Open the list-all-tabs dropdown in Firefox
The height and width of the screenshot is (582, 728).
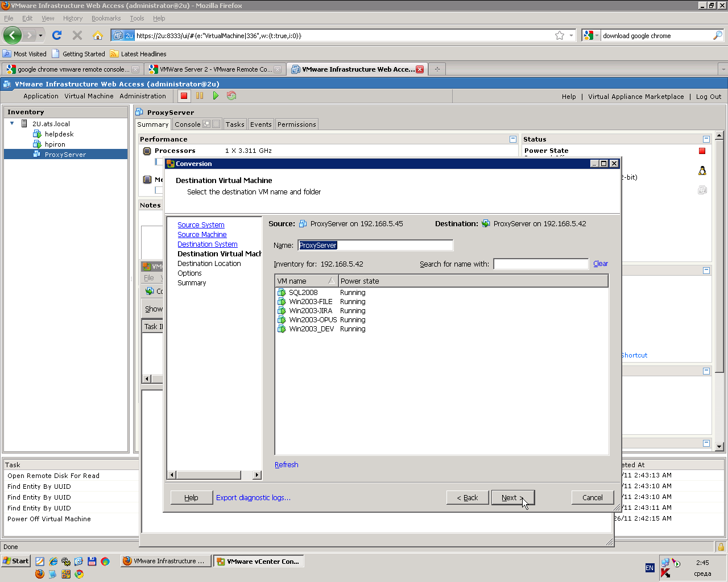click(x=723, y=69)
